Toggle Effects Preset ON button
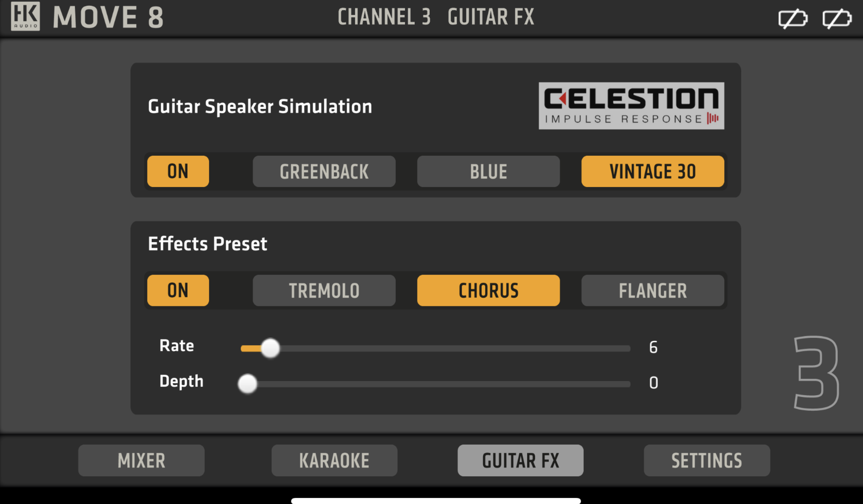 click(178, 290)
